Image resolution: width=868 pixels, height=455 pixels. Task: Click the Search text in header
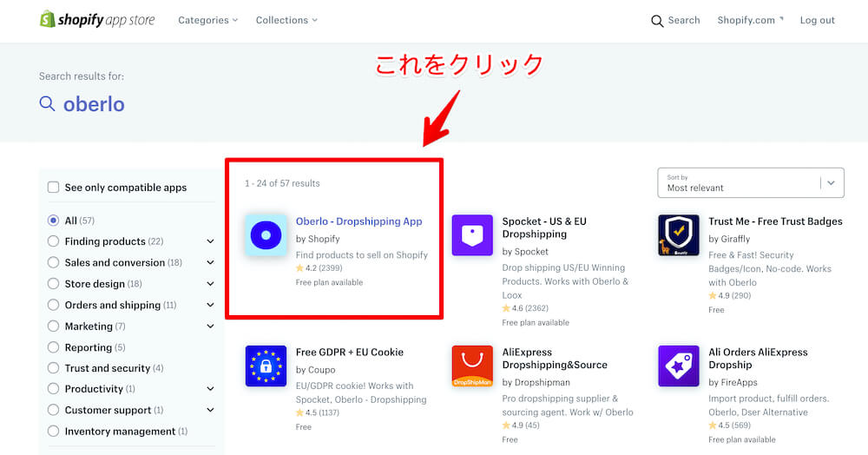click(x=684, y=20)
